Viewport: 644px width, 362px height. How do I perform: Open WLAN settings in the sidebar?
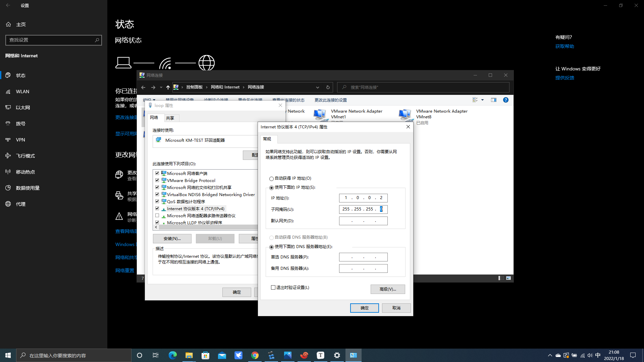54,92
